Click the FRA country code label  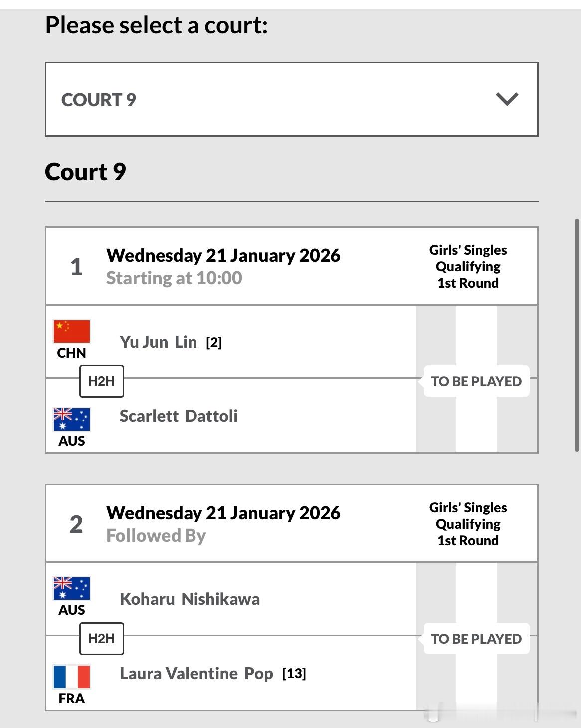click(71, 698)
